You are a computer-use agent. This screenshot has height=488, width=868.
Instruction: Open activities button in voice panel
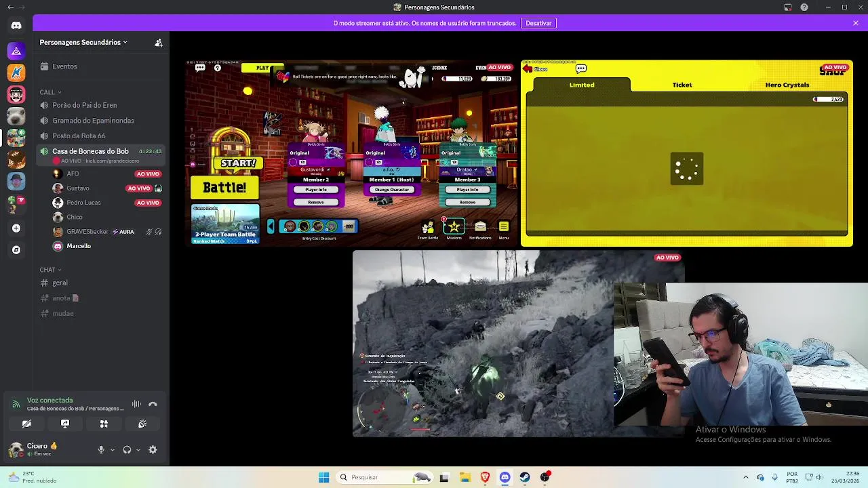(104, 424)
